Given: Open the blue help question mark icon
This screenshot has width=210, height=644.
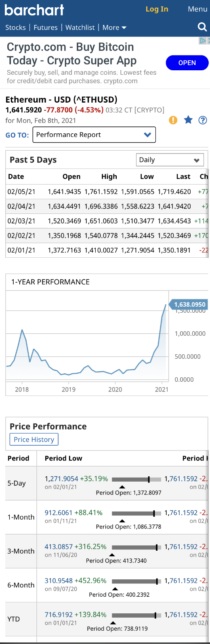Looking at the screenshot, I should (203, 120).
